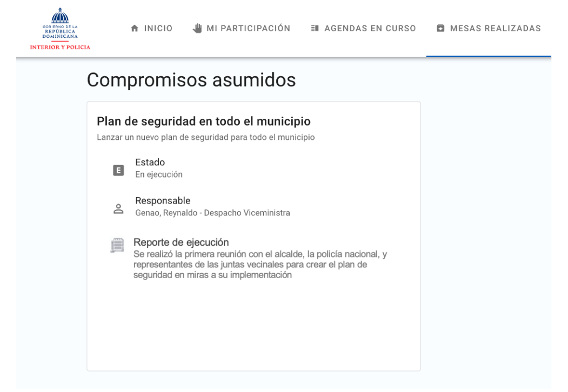This screenshot has height=392, width=568.
Task: Click the list icon beside Agendas en Curso
Action: pyautogui.click(x=315, y=28)
